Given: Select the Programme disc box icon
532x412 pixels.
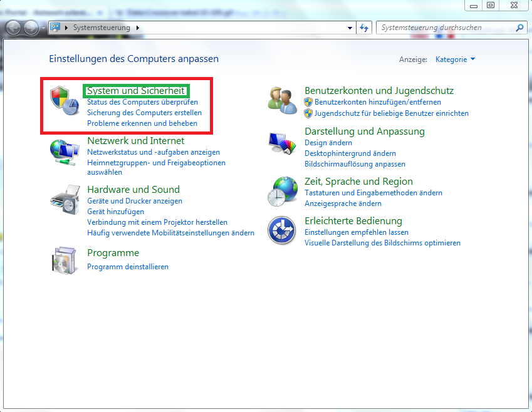Looking at the screenshot, I should [x=65, y=259].
